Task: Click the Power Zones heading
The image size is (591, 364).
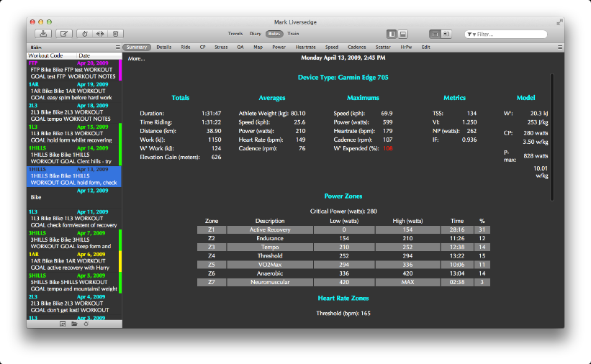Action: (343, 196)
